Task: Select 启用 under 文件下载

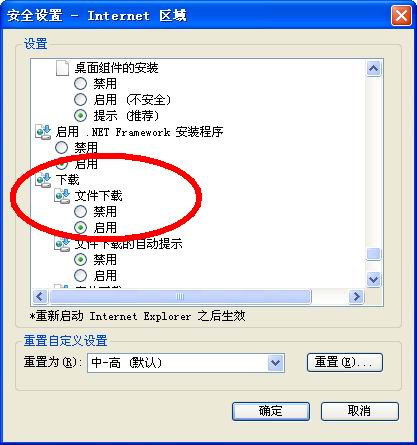Action: tap(80, 228)
